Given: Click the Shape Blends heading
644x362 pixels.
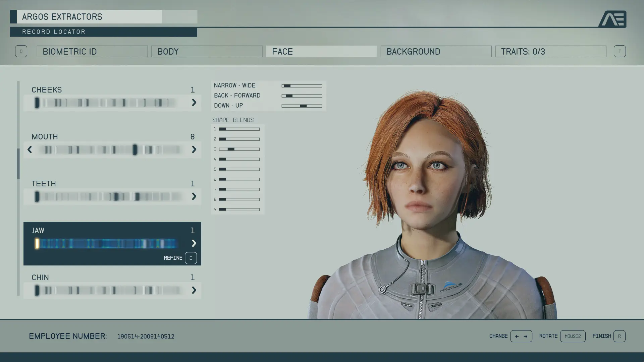Looking at the screenshot, I should (233, 120).
